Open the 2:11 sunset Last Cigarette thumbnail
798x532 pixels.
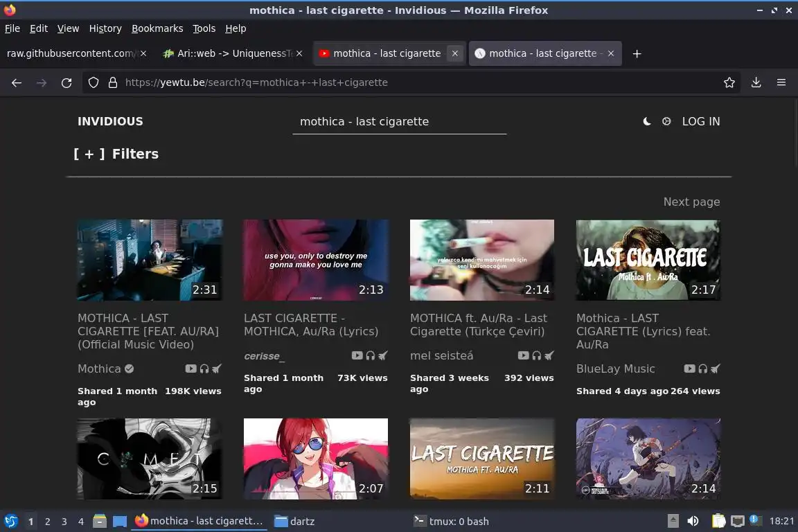coord(482,459)
